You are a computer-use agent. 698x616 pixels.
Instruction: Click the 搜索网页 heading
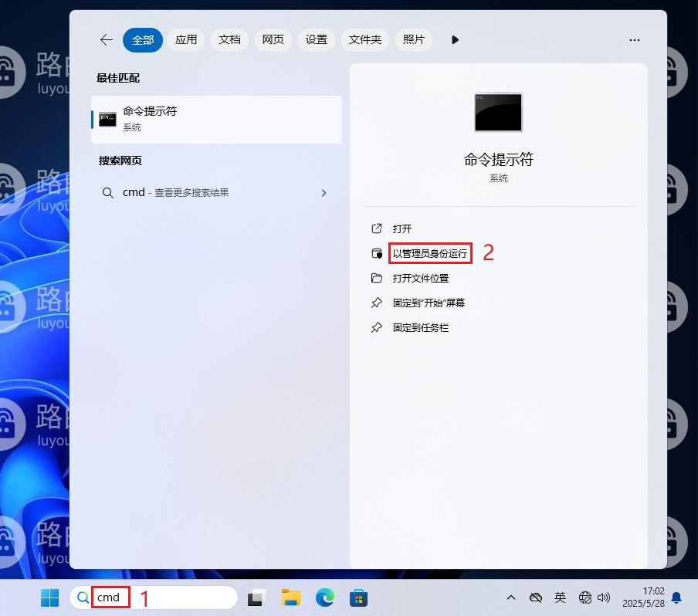[x=120, y=161]
